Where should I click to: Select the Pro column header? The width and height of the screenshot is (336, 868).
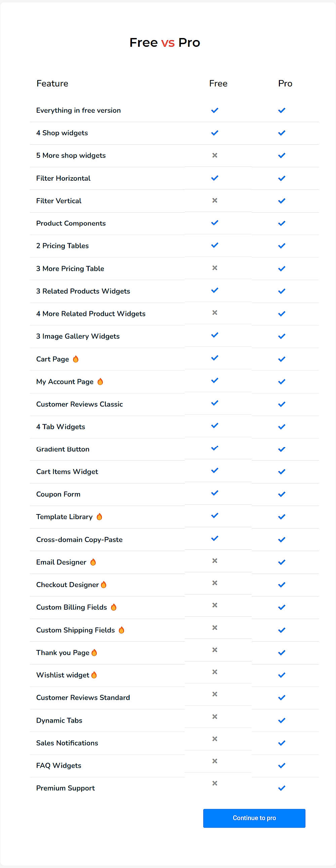[285, 83]
